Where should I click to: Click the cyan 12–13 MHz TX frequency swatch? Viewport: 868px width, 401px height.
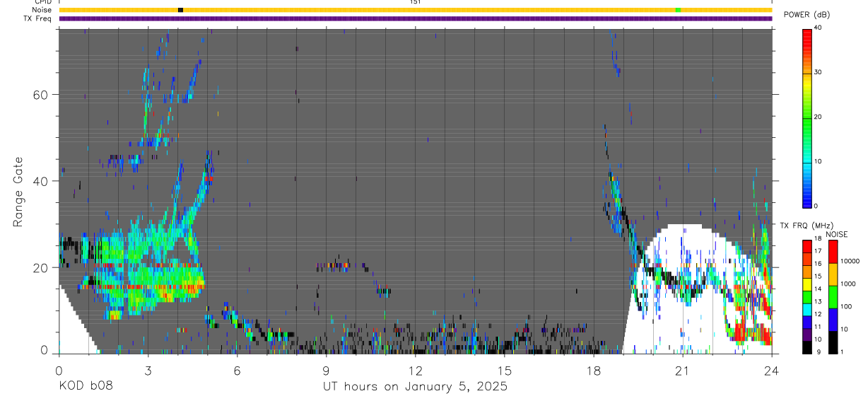pos(807,310)
